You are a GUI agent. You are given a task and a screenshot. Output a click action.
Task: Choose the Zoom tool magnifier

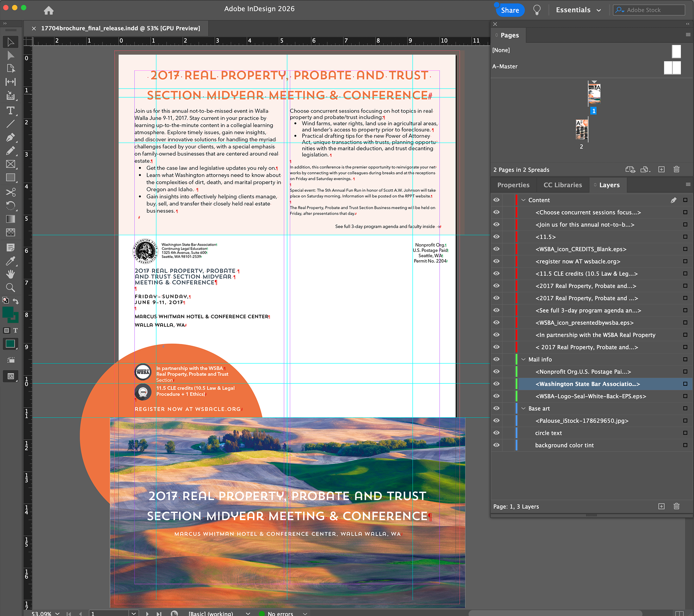pyautogui.click(x=10, y=288)
